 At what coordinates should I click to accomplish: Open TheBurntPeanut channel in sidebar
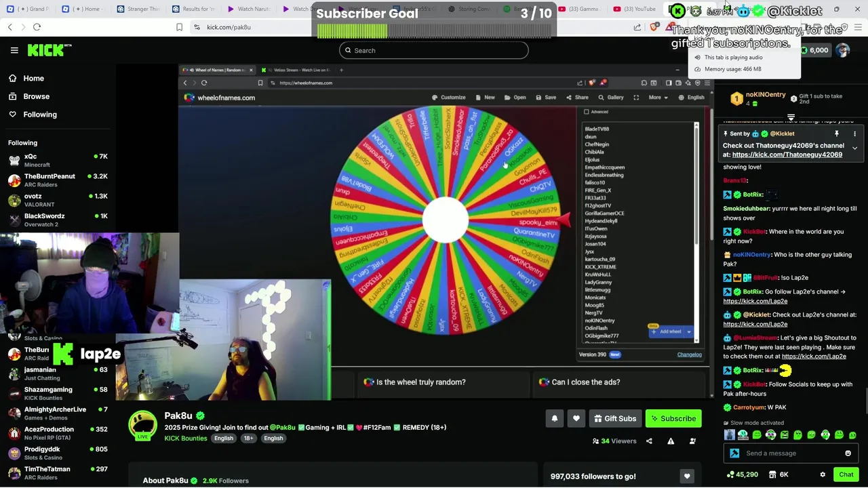[x=58, y=180]
